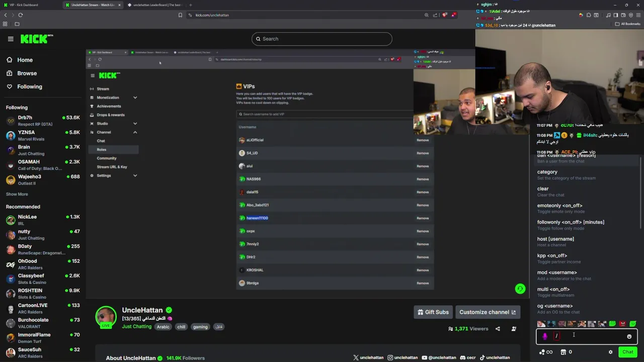Select the gaming tag
The width and height of the screenshot is (644, 362).
pos(200,327)
